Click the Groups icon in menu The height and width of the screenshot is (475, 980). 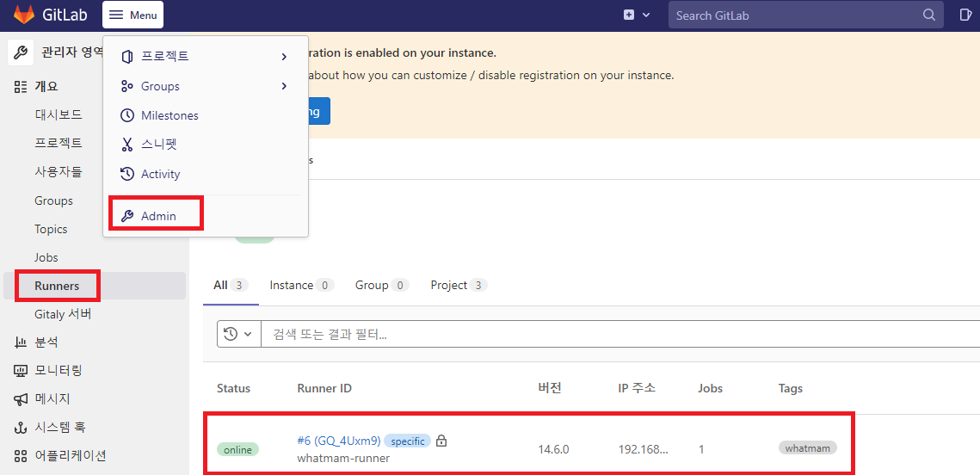click(126, 86)
